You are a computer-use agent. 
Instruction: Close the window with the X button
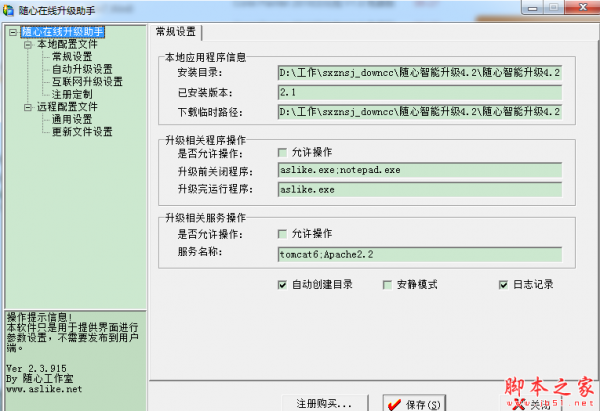(582, 7)
